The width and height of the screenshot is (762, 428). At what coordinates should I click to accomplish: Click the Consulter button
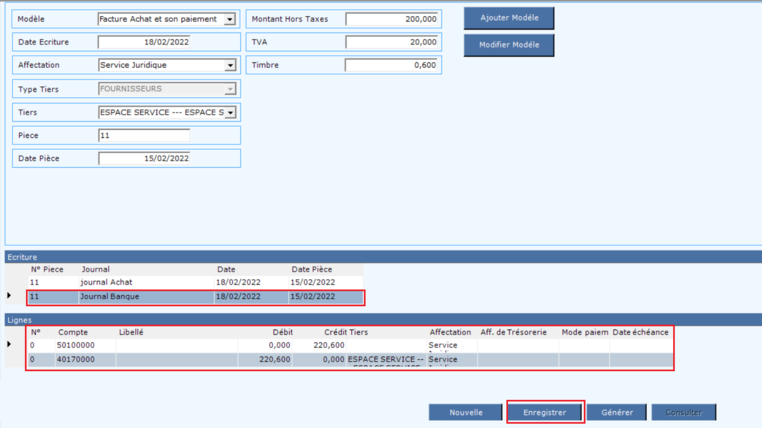(683, 412)
